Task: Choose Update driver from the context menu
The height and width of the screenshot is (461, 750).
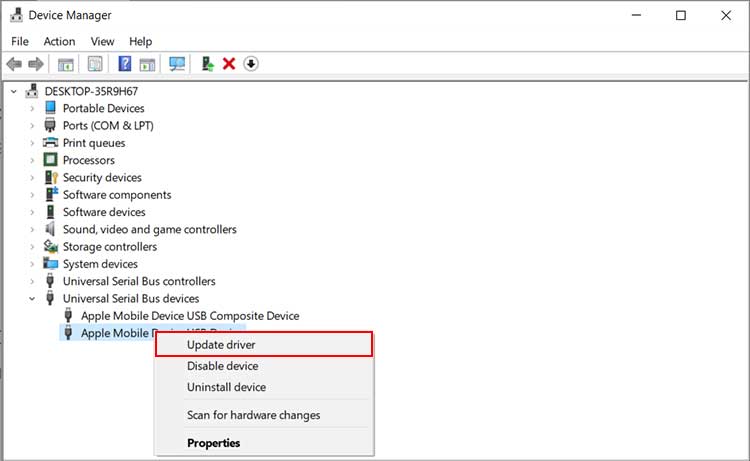Action: pyautogui.click(x=264, y=344)
